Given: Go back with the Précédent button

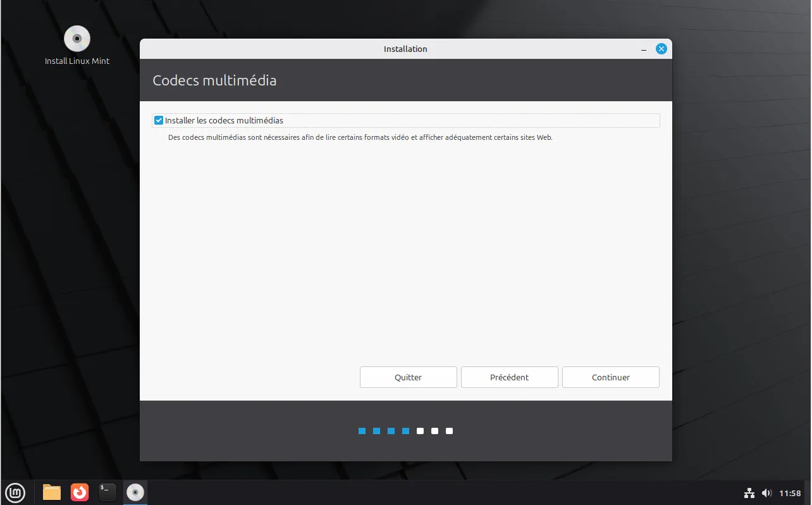Looking at the screenshot, I should click(x=509, y=377).
